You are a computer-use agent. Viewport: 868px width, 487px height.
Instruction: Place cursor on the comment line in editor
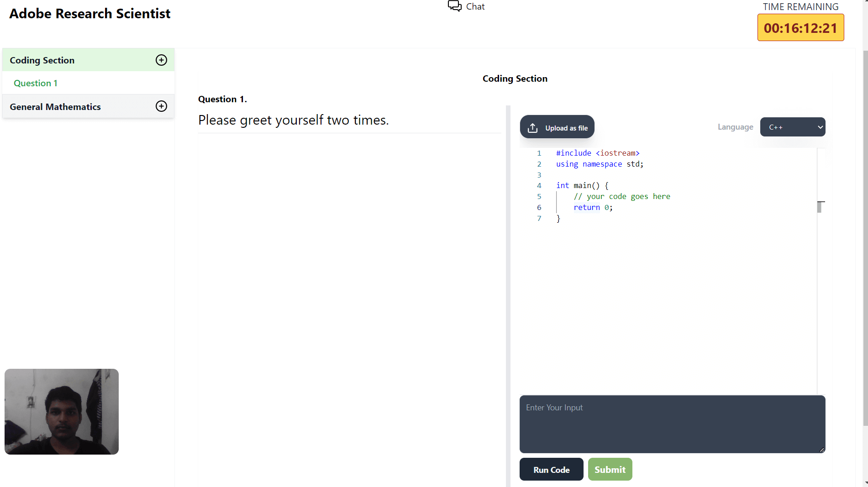click(x=621, y=196)
